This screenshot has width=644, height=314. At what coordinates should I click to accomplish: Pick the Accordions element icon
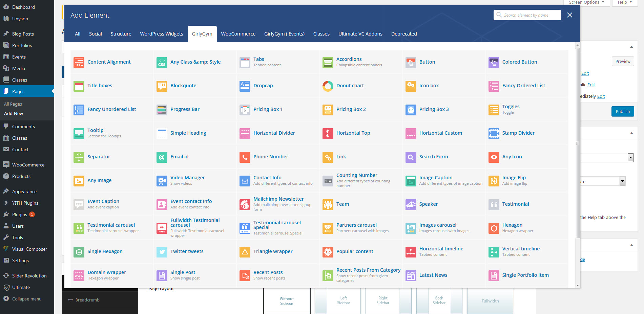(328, 62)
